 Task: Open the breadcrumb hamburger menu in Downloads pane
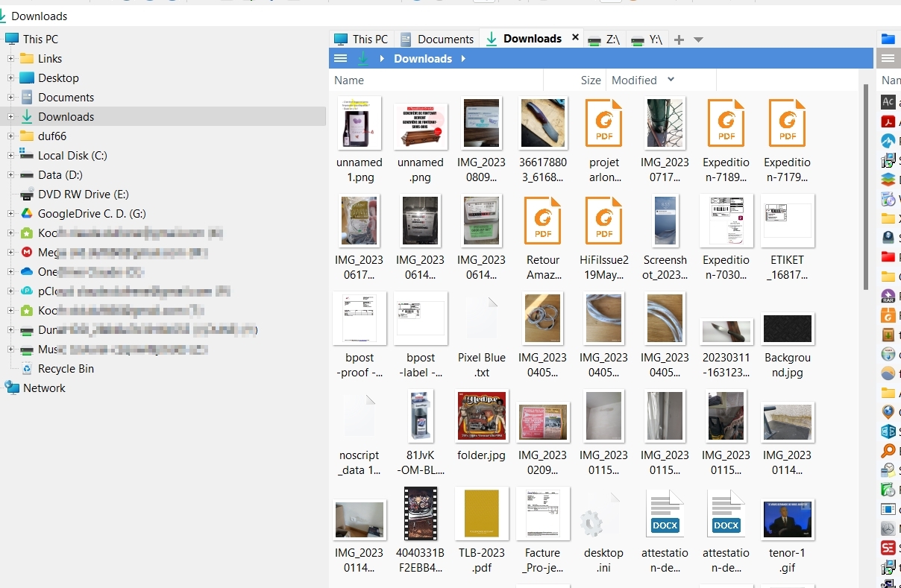point(340,59)
